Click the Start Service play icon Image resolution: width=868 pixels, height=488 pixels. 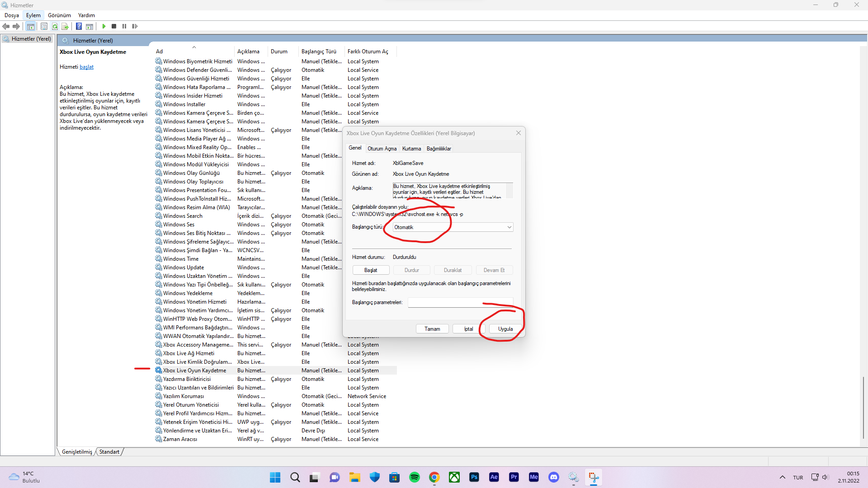tap(104, 26)
